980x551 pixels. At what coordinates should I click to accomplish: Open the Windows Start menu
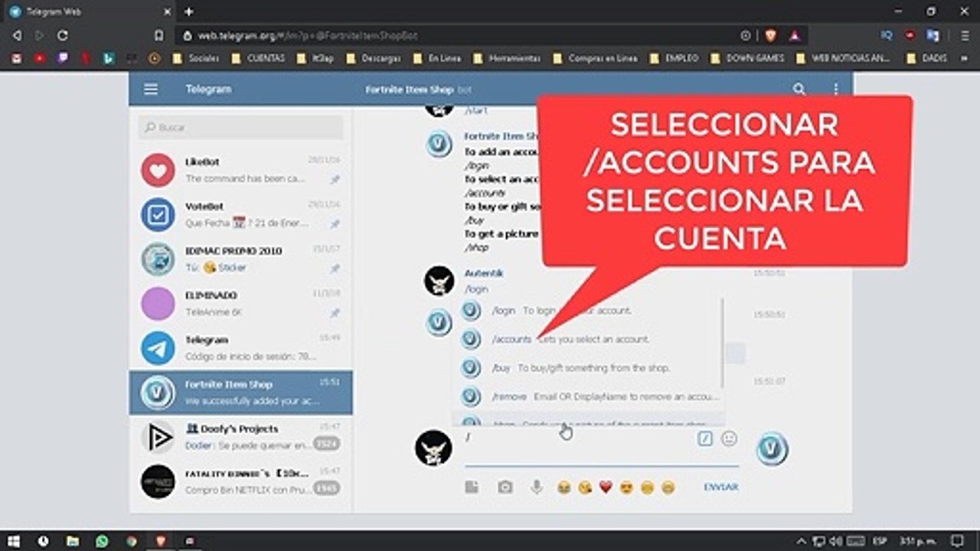point(14,541)
